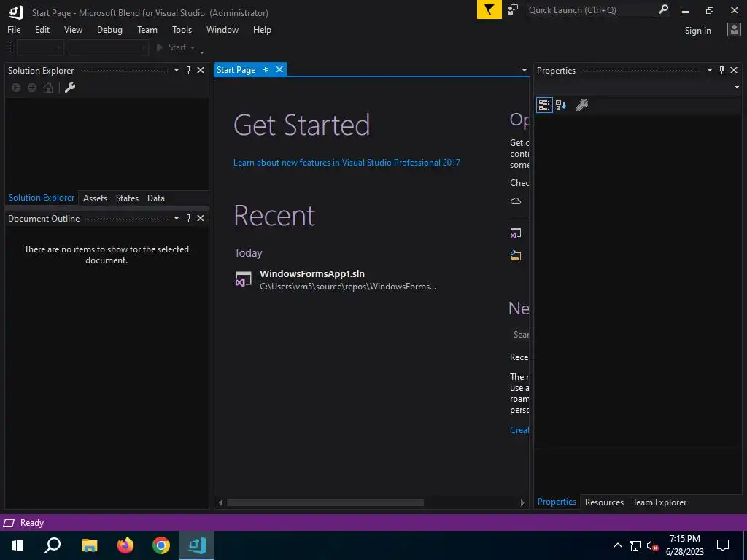
Task: Click Open Folder icon on Start Page
Action: coord(516,256)
